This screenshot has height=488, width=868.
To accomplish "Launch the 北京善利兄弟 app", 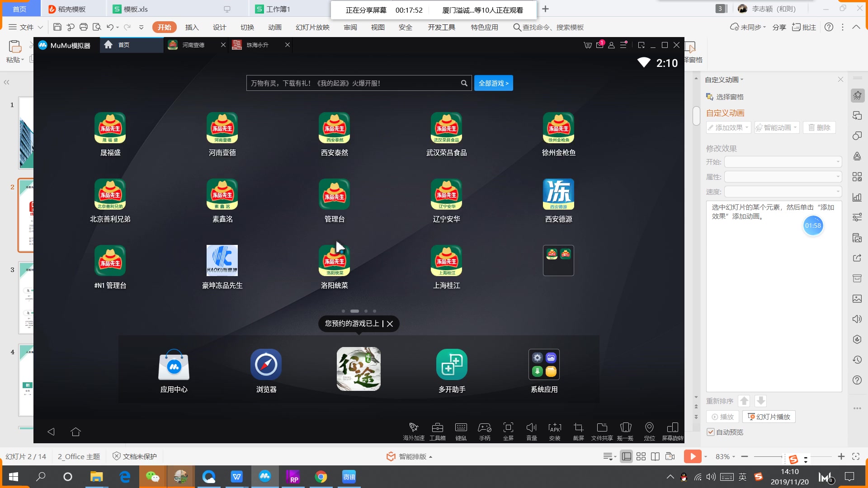I will pos(110,194).
